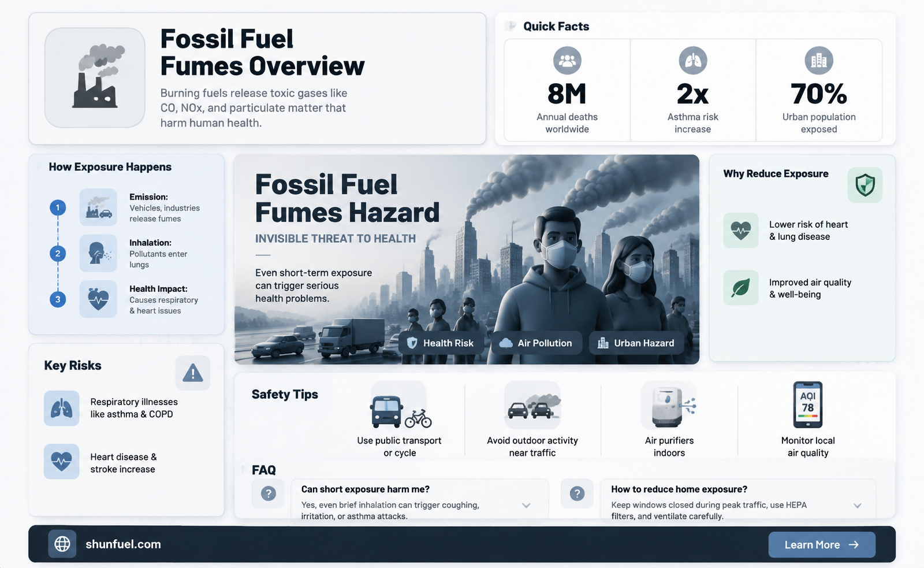Click step 1 circle in How Exposure Happens
924x568 pixels.
pos(58,207)
